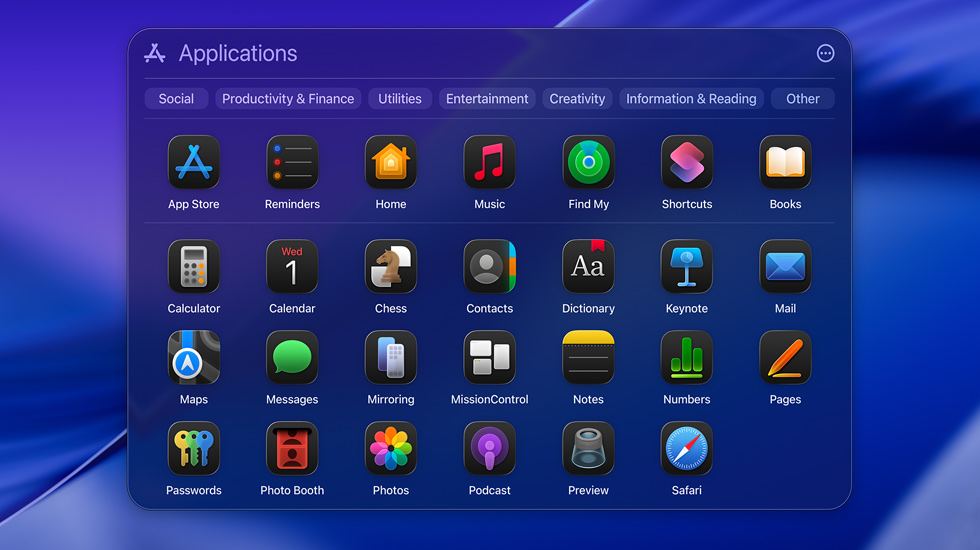
Task: Open the Pages app
Action: pyautogui.click(x=785, y=358)
